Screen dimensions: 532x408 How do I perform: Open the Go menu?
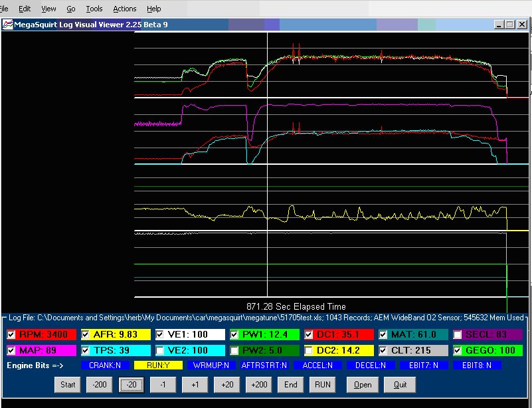coord(71,9)
